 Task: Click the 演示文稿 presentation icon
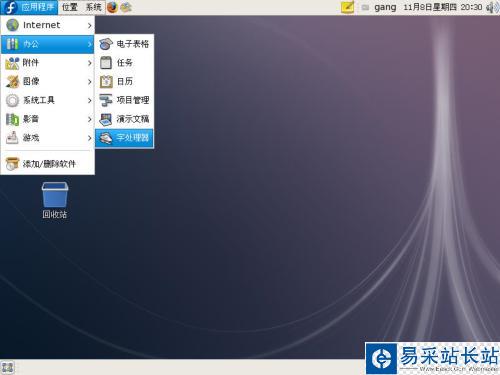pos(106,119)
